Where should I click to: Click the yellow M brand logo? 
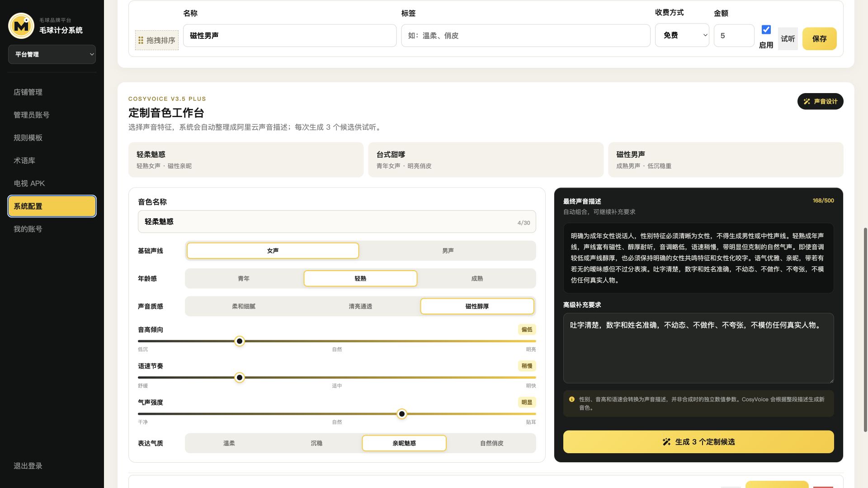point(21,26)
